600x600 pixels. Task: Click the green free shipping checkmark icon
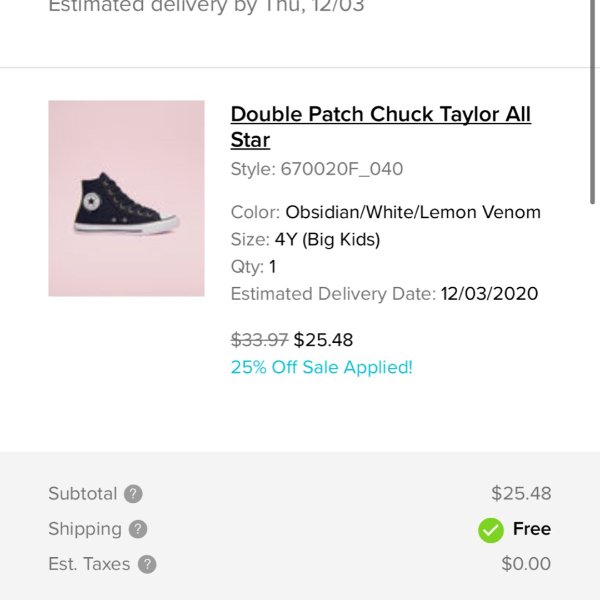pyautogui.click(x=491, y=530)
